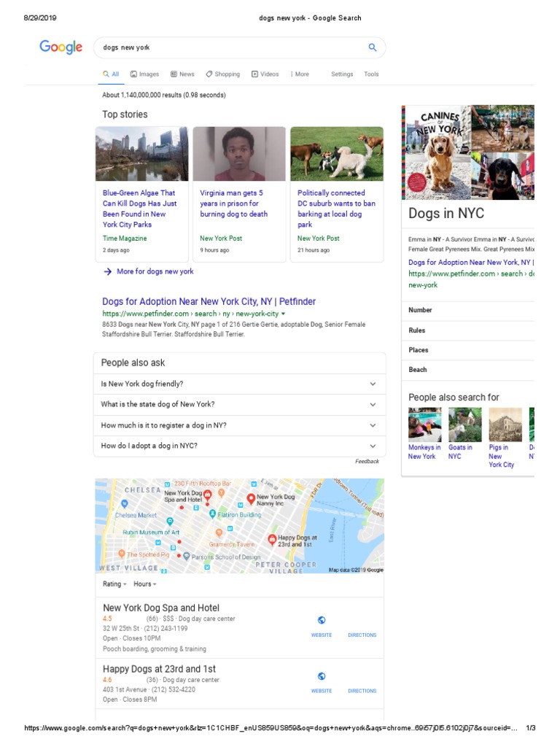Open the More search options menu
Screen dimensions: 560x747
300,74
